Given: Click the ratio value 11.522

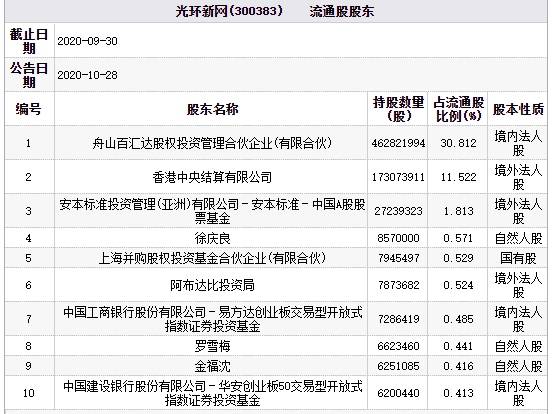Looking at the screenshot, I should coord(458,177).
